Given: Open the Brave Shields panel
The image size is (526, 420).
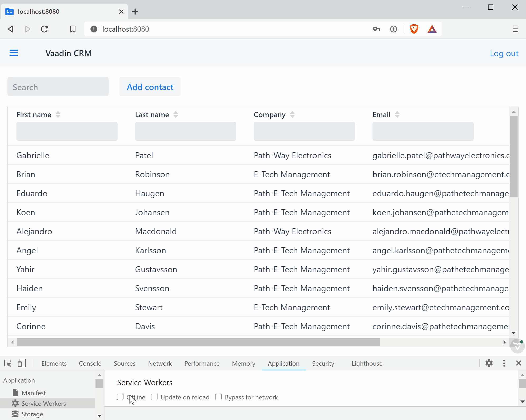Looking at the screenshot, I should (x=414, y=29).
